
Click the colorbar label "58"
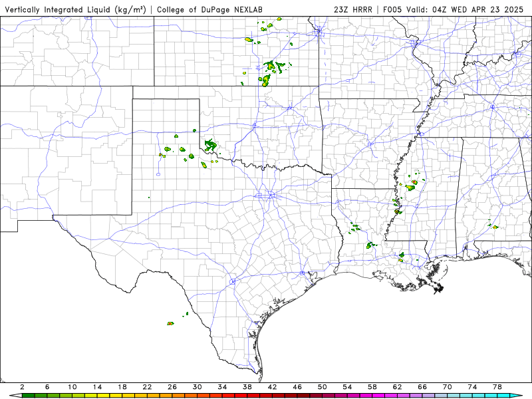point(372,387)
